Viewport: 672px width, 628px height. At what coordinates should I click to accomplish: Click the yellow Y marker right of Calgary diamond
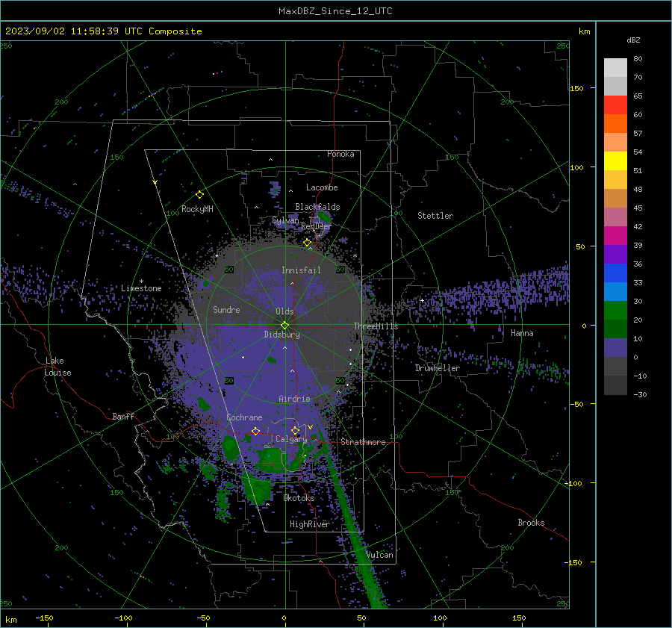310,427
